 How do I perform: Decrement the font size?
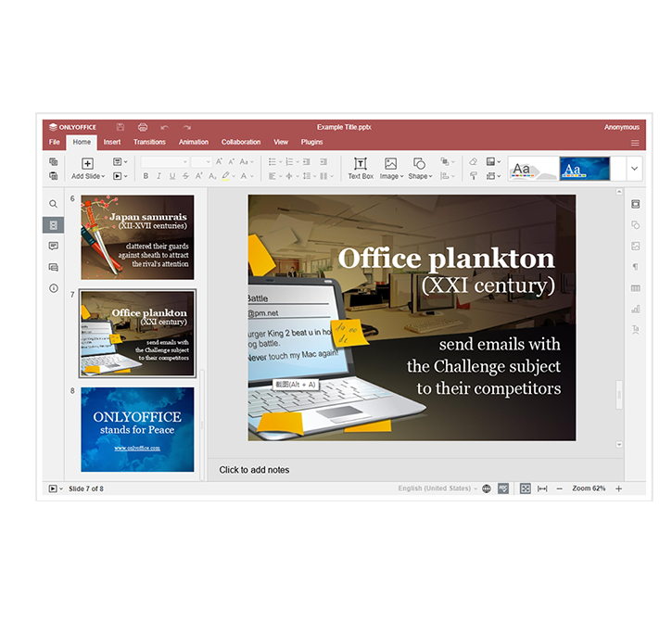coord(232,161)
